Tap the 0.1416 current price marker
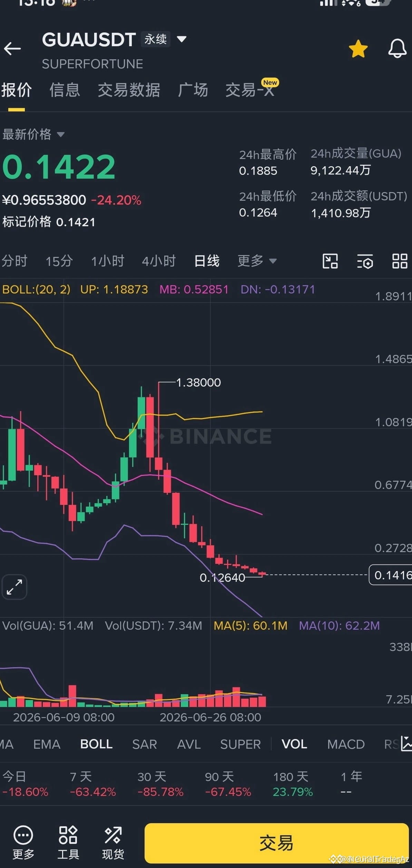 pos(391,575)
